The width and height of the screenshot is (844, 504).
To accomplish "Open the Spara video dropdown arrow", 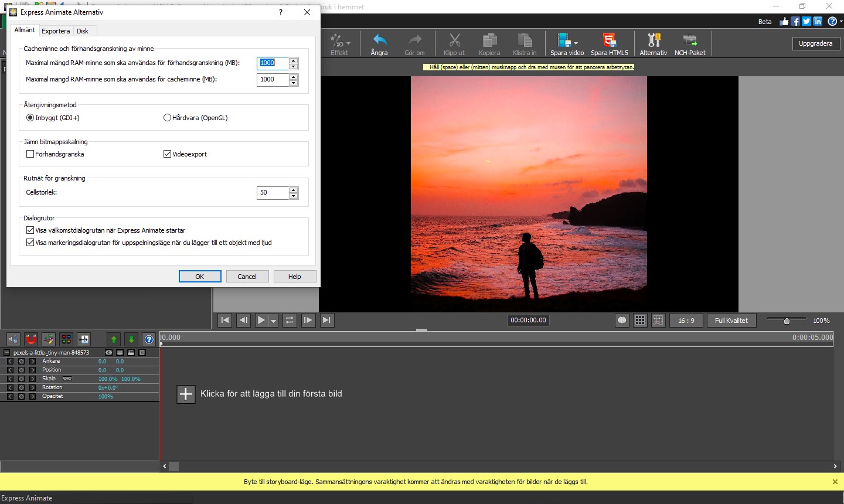I will click(x=576, y=43).
